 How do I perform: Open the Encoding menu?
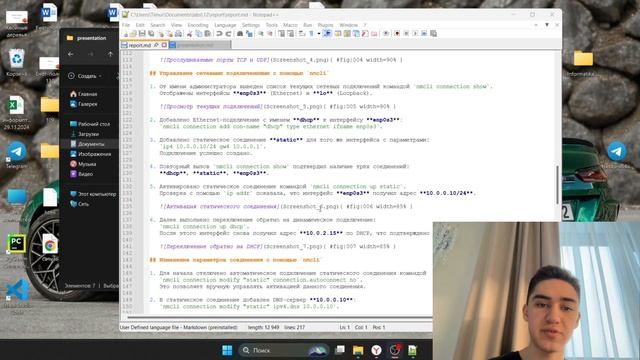coord(198,25)
